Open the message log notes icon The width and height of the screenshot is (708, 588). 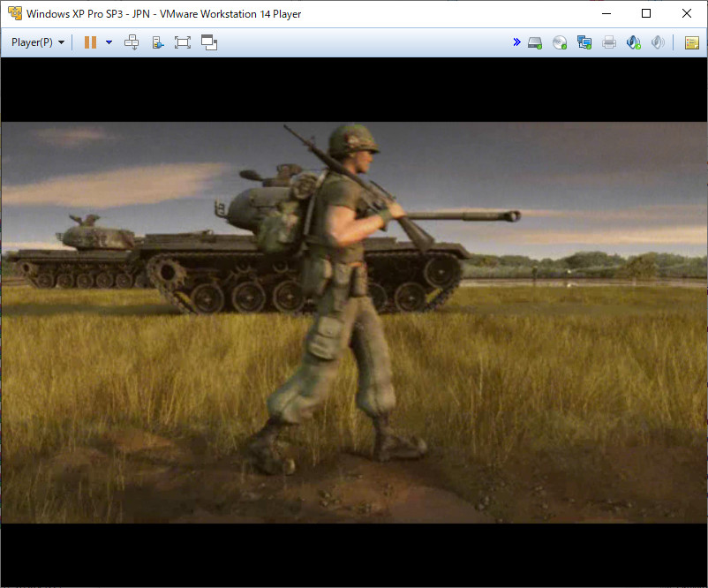coord(692,43)
